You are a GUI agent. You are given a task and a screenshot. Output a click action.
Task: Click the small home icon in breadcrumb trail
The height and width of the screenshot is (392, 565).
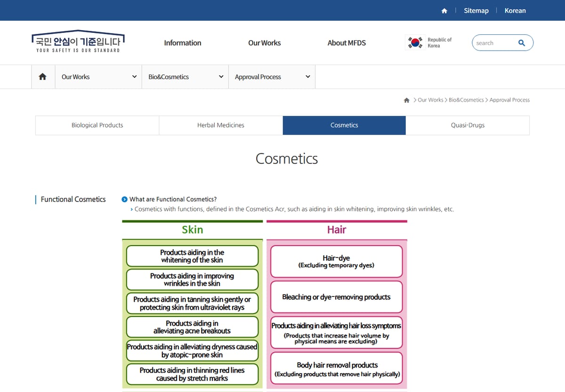(x=407, y=100)
